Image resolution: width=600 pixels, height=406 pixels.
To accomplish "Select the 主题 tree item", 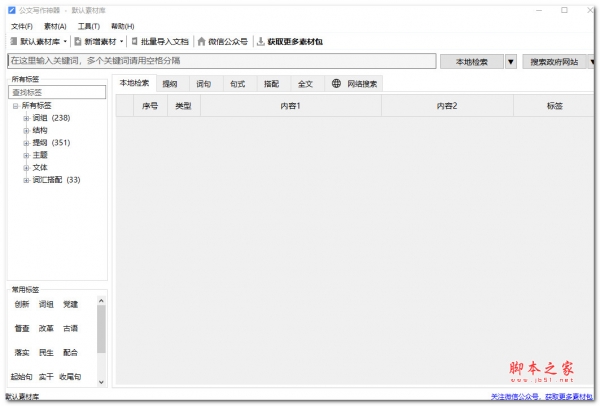I will (40, 155).
